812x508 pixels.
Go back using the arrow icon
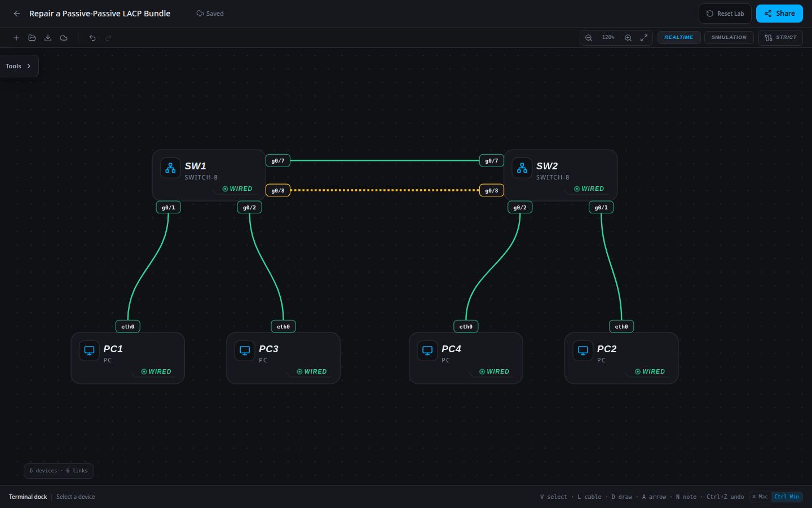tap(17, 14)
